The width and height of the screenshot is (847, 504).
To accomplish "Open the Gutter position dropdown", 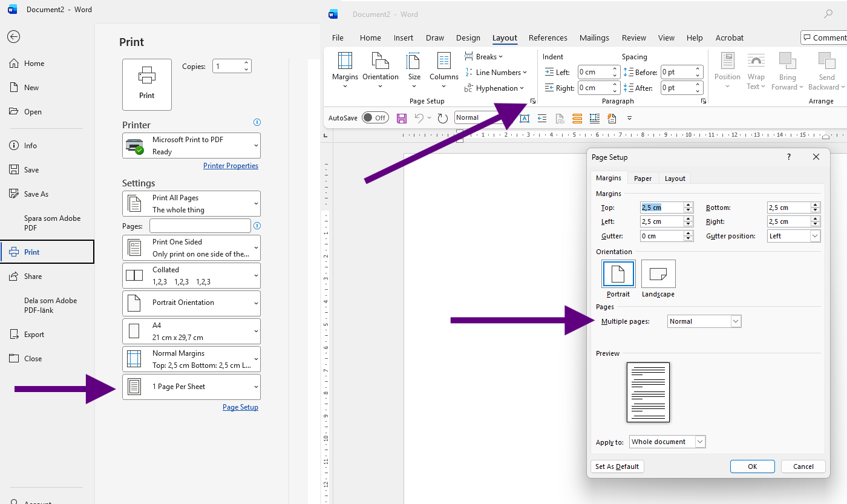I will [x=794, y=236].
